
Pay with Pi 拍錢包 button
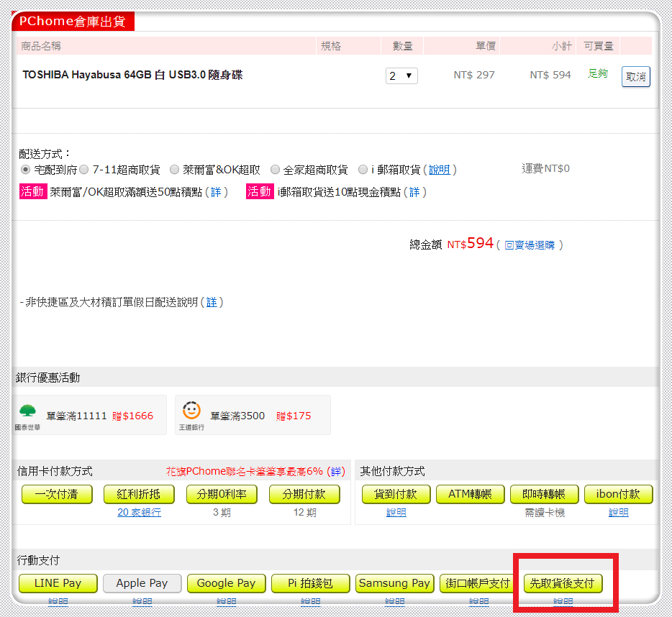(311, 584)
